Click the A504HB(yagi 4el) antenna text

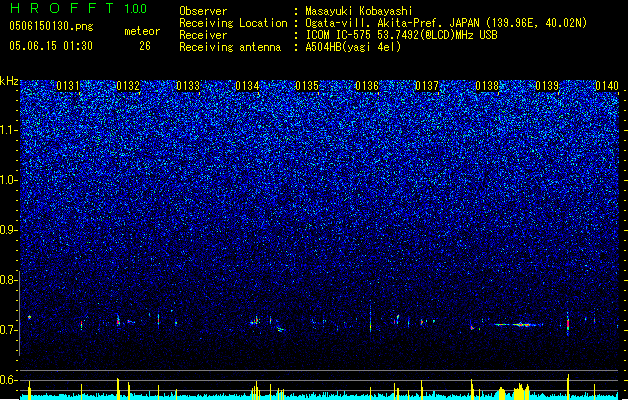[353, 47]
